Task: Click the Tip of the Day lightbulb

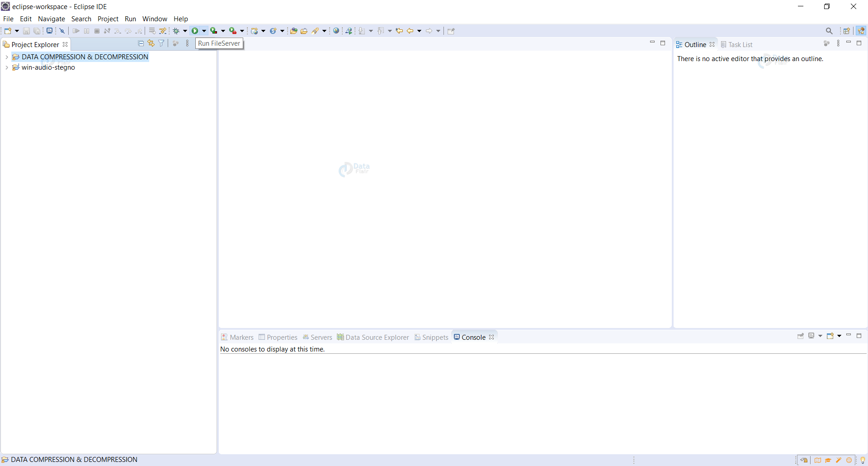Action: 863,460
